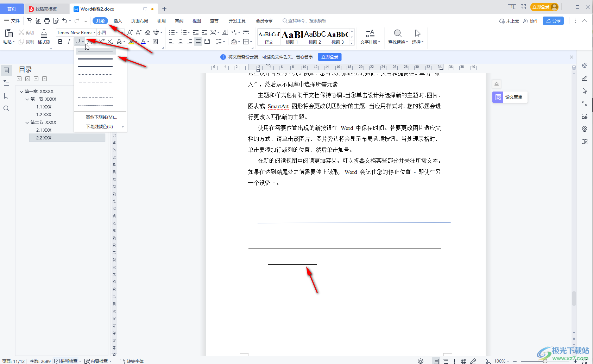Collapse the 第二节 XXXX tree node

[27, 123]
